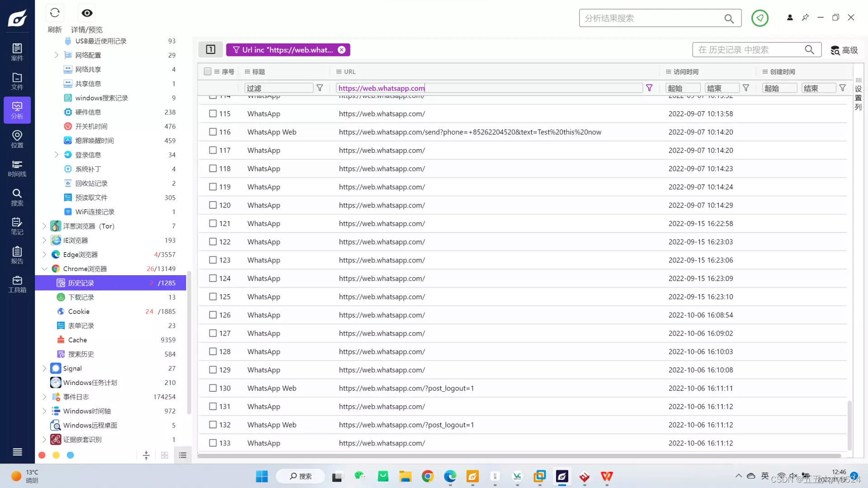868x488 pixels.
Task: Toggle the details/preview (详情/预览) eye icon
Action: (87, 13)
